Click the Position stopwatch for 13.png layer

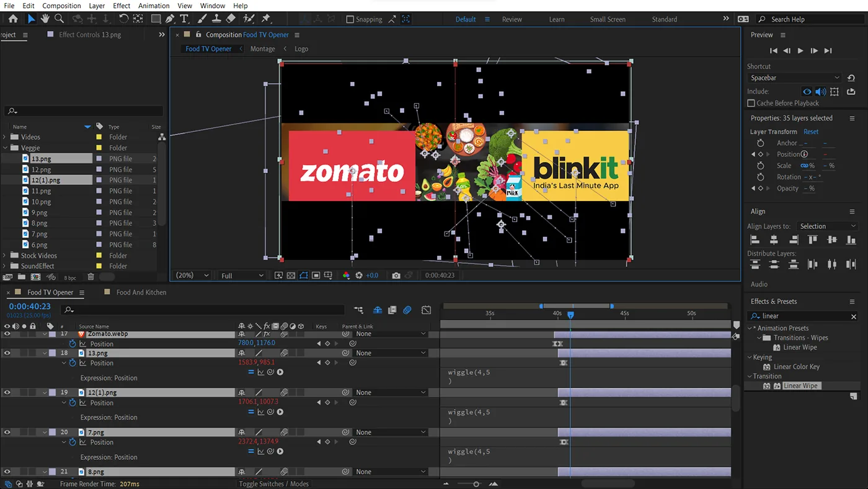click(x=73, y=363)
